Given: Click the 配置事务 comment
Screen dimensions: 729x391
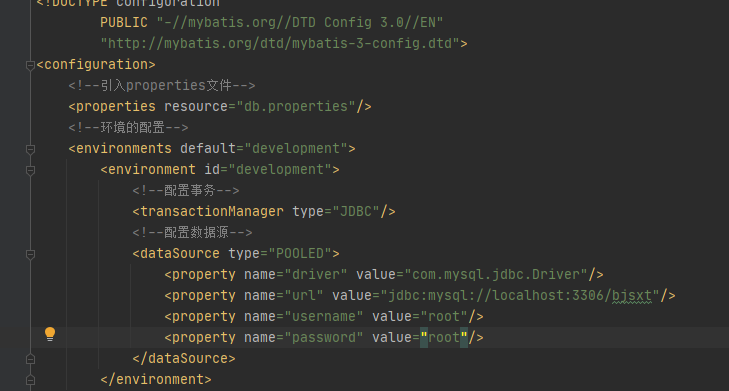Looking at the screenshot, I should [x=186, y=191].
